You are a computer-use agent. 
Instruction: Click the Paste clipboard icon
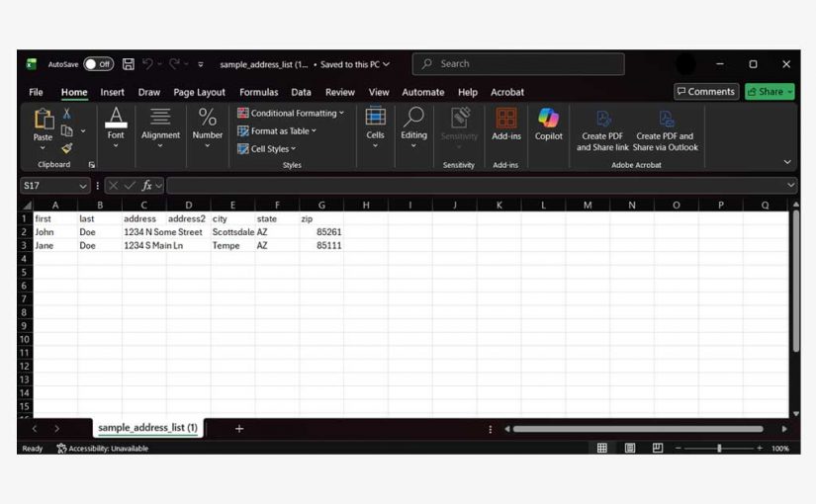click(x=44, y=120)
